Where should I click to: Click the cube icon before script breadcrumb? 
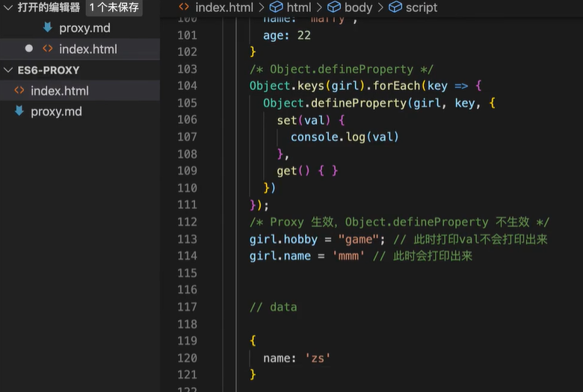(x=395, y=7)
